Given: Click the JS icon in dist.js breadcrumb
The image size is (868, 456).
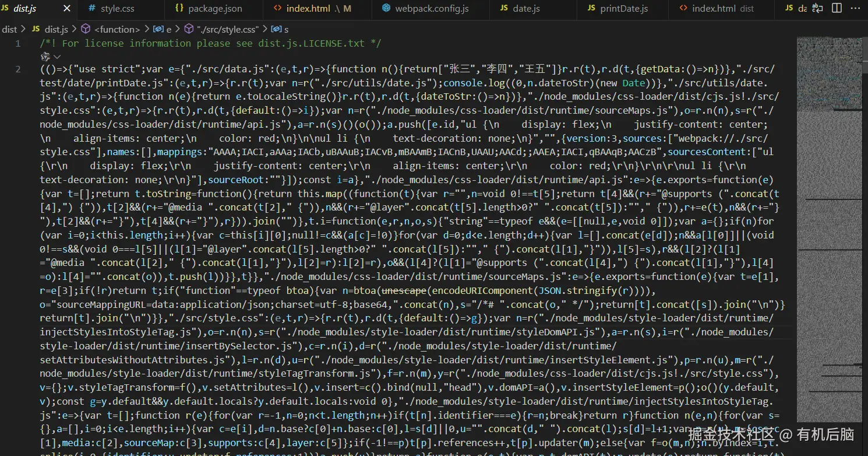Looking at the screenshot, I should (x=36, y=29).
